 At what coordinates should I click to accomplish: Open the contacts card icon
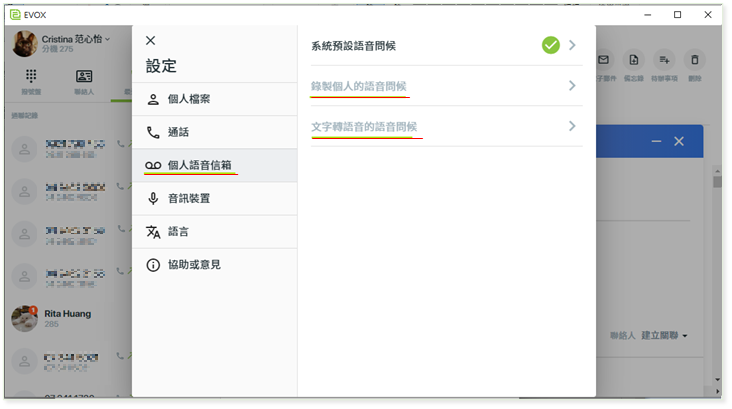[x=84, y=76]
